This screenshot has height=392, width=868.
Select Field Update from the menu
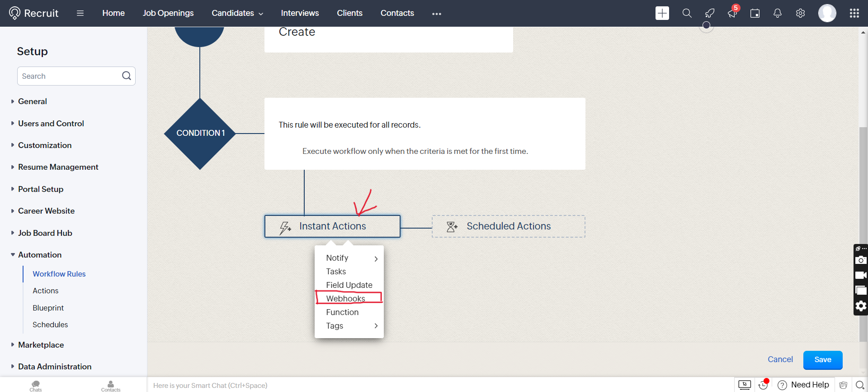pos(349,285)
